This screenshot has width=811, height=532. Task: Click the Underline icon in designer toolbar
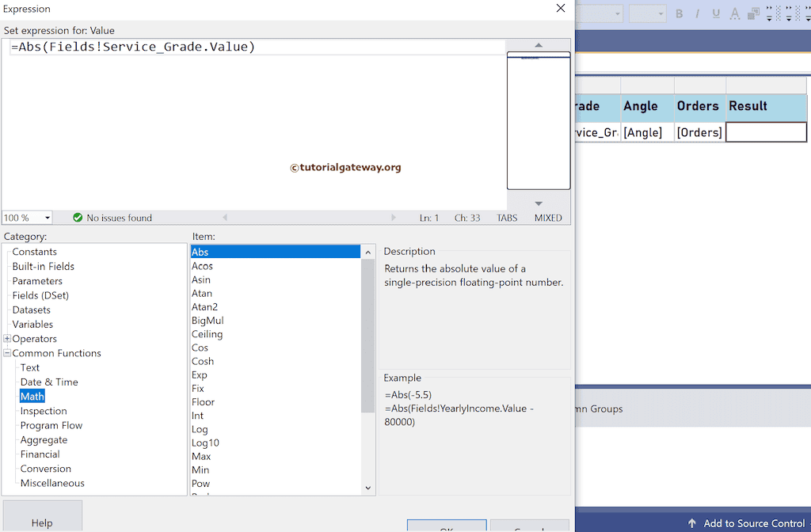[716, 14]
